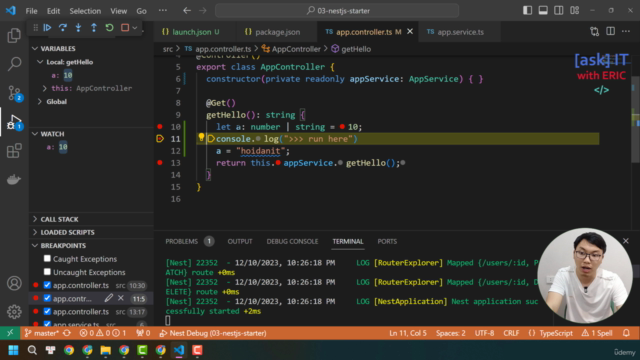Click Spaces: 2 indentation setting
Screen dimensions: 640x360
pyautogui.click(x=451, y=333)
